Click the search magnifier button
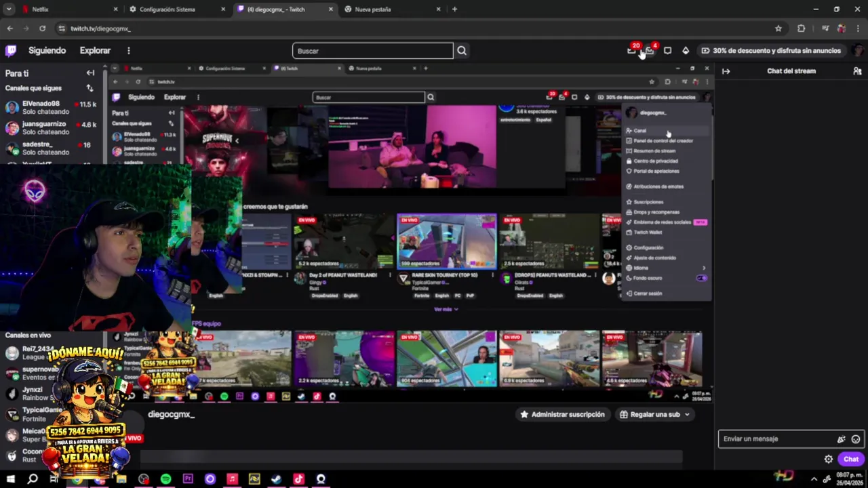The height and width of the screenshot is (488, 868). click(x=462, y=51)
